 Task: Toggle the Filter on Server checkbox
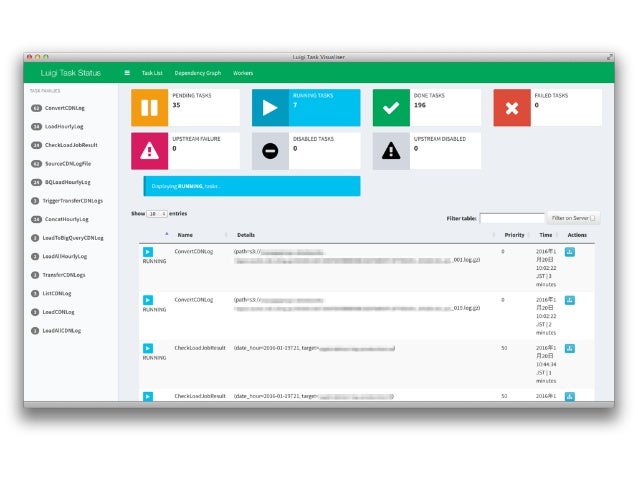[x=592, y=219]
